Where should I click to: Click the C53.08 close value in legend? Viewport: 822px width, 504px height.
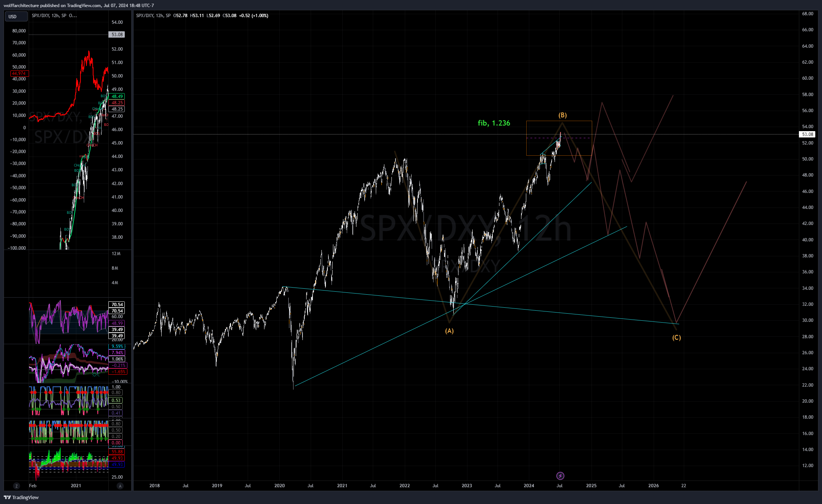(x=229, y=16)
